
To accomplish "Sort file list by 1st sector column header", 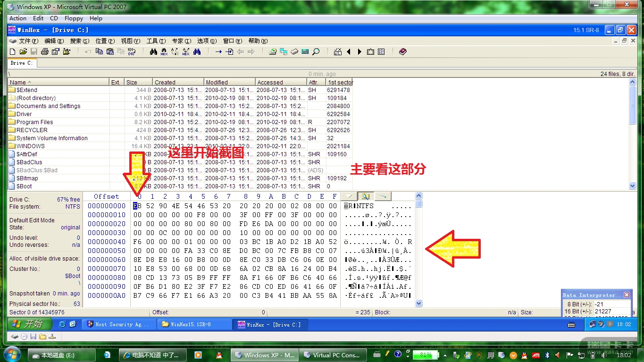I will tap(339, 82).
